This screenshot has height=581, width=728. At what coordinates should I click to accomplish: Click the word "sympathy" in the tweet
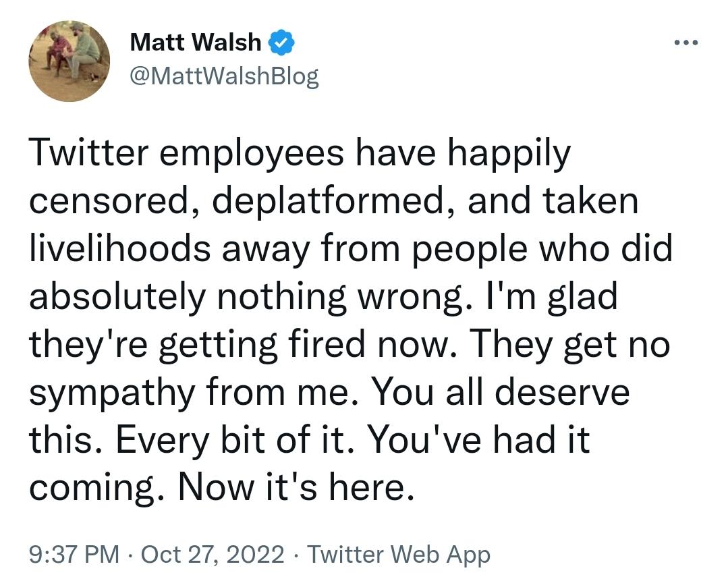[112, 393]
